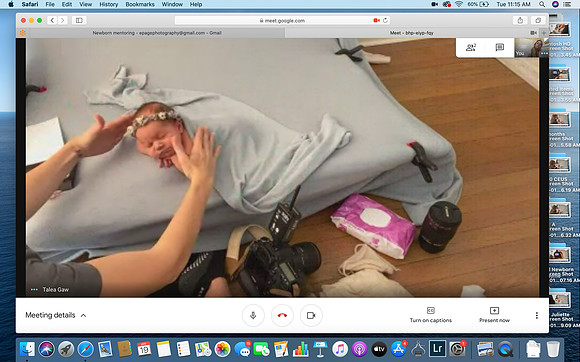Show the participants list
The width and height of the screenshot is (580, 362).
(x=471, y=47)
